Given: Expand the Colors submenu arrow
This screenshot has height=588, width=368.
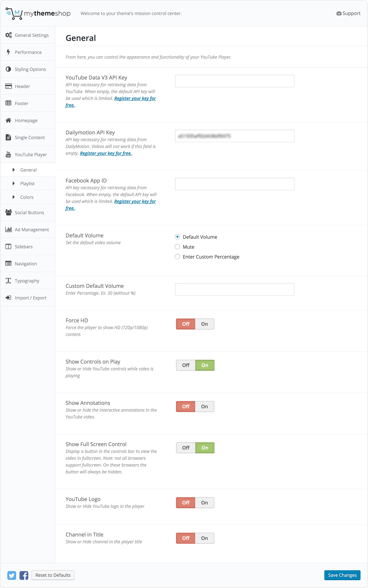Looking at the screenshot, I should pyautogui.click(x=14, y=197).
